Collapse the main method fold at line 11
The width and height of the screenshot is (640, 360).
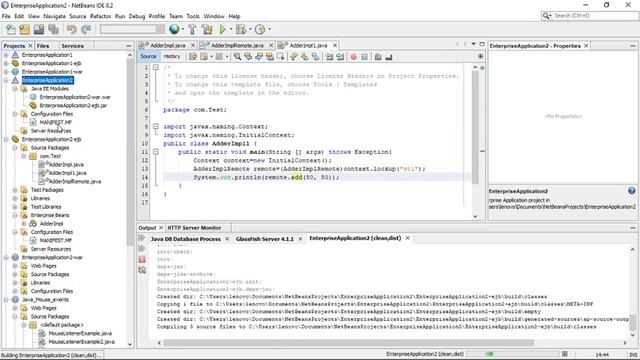[x=156, y=152]
